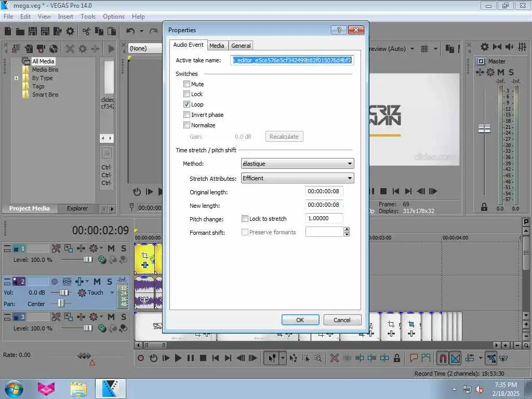The width and height of the screenshot is (532, 399).
Task: Click the Pan slider on audio track 2
Action: click(61, 303)
